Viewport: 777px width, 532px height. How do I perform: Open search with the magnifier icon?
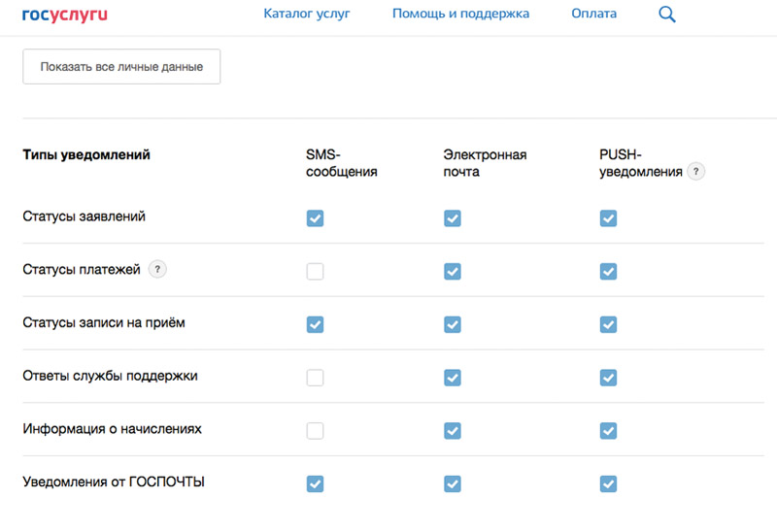pos(667,15)
